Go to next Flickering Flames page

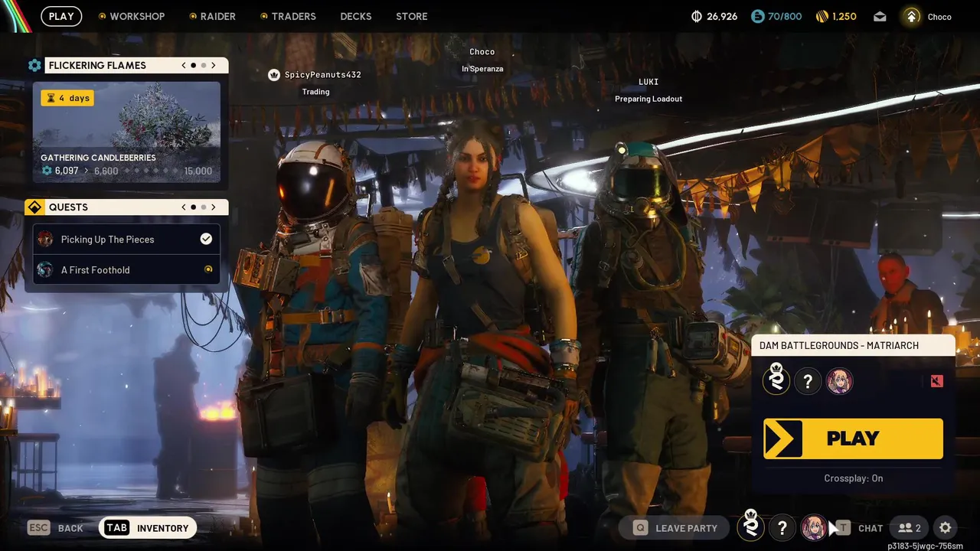[214, 66]
